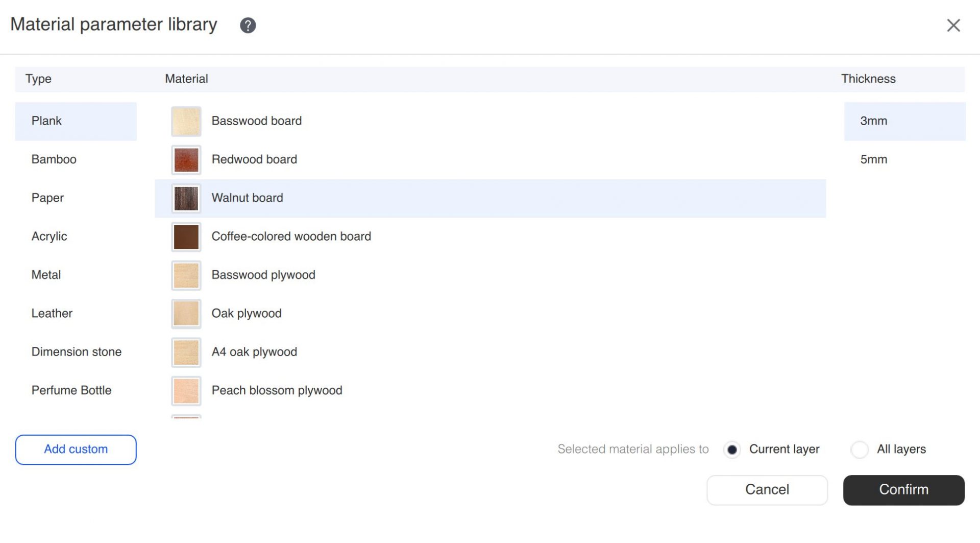Select the Basswood plywood swatch icon
This screenshot has height=543, width=980.
pos(186,275)
